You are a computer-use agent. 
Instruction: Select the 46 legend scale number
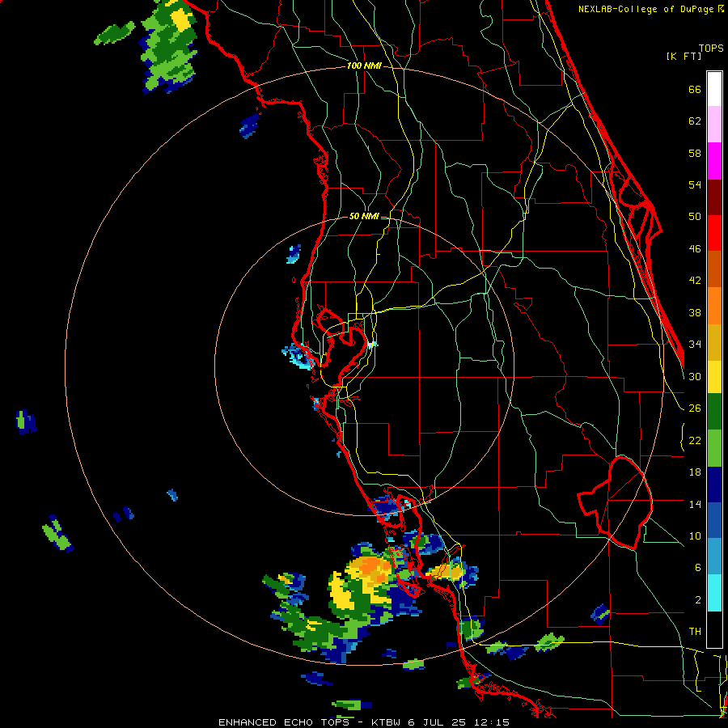695,248
